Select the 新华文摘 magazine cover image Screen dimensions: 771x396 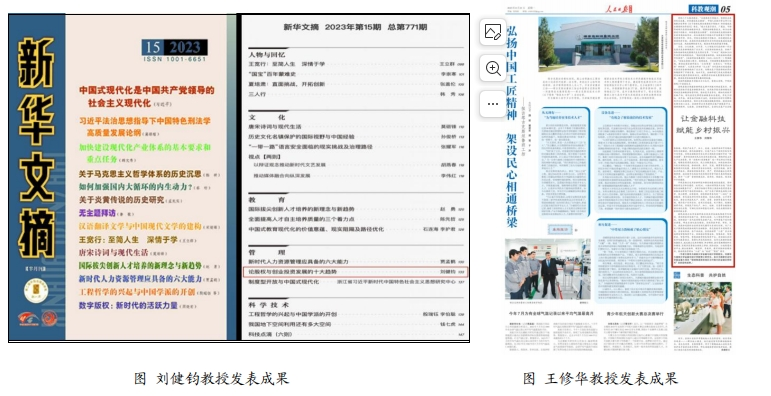pyautogui.click(x=122, y=178)
